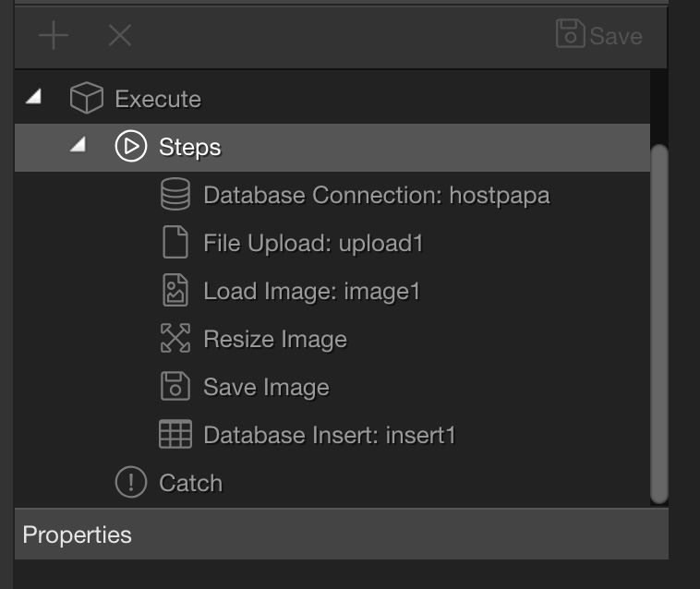Click the Database Insert table icon

(175, 434)
